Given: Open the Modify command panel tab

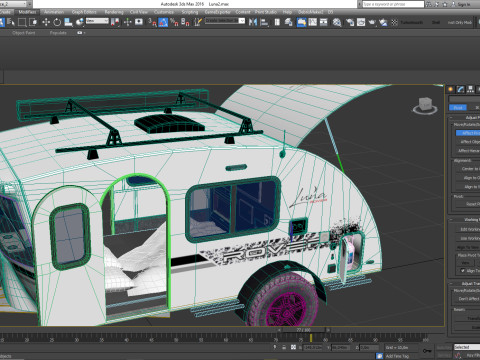Looking at the screenshot, I should (x=461, y=89).
